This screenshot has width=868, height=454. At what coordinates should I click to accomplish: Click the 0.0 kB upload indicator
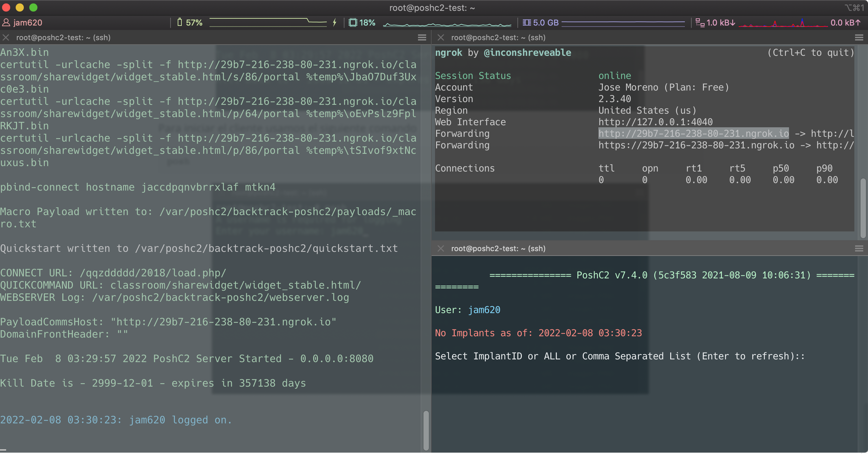pyautogui.click(x=846, y=22)
